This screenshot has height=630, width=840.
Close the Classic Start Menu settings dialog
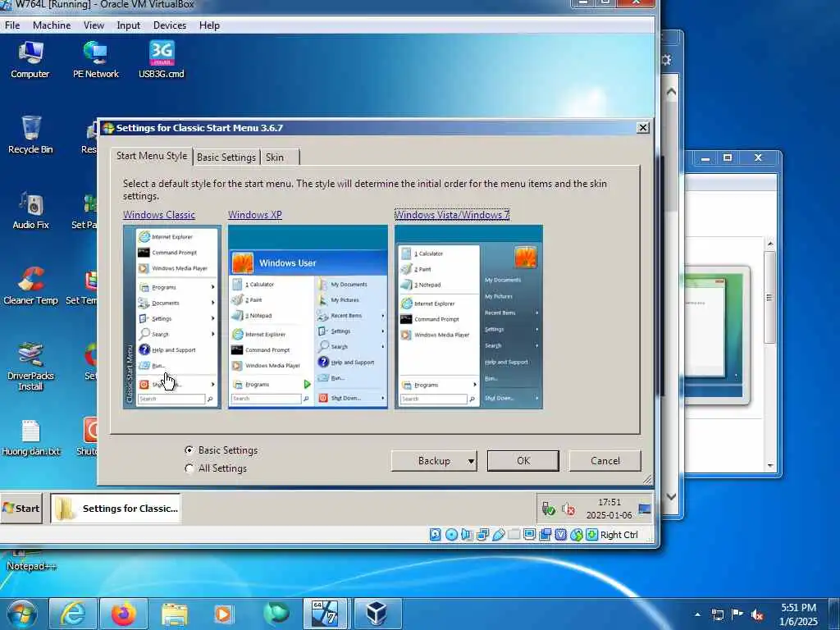(x=643, y=127)
